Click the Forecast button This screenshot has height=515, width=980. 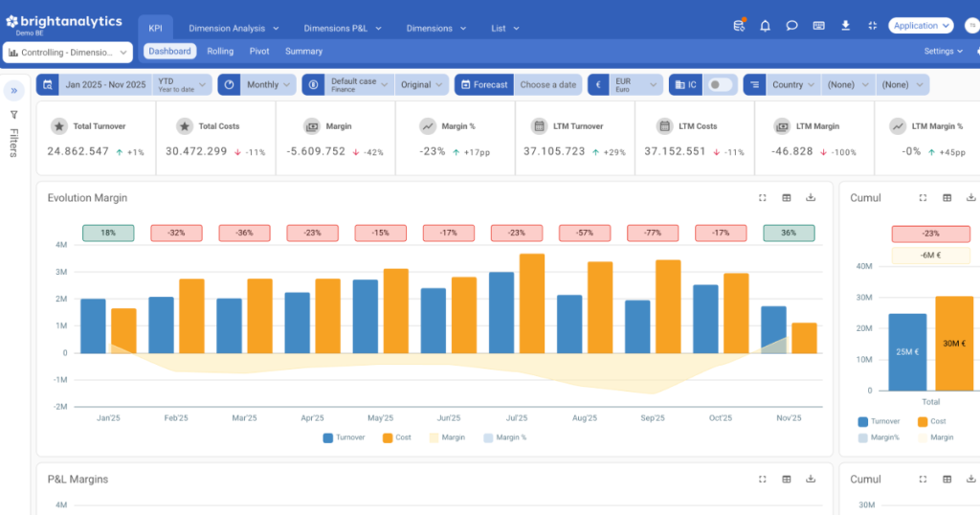point(483,85)
